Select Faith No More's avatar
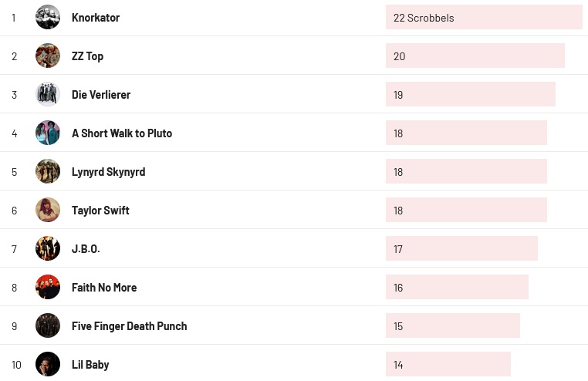Viewport: 588px width, 381px height. [x=48, y=287]
